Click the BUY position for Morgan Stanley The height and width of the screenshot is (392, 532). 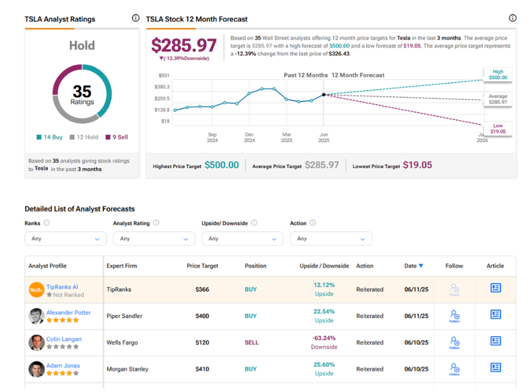(x=250, y=369)
